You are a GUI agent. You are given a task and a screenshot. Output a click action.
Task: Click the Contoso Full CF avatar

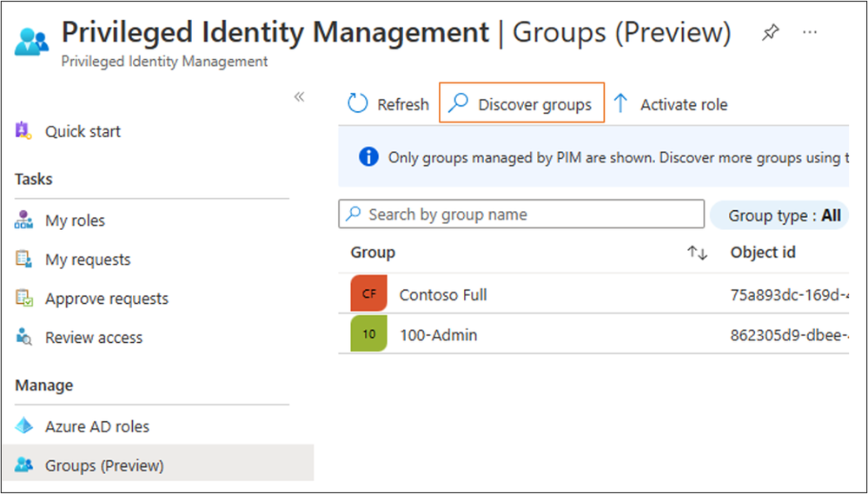coord(368,294)
